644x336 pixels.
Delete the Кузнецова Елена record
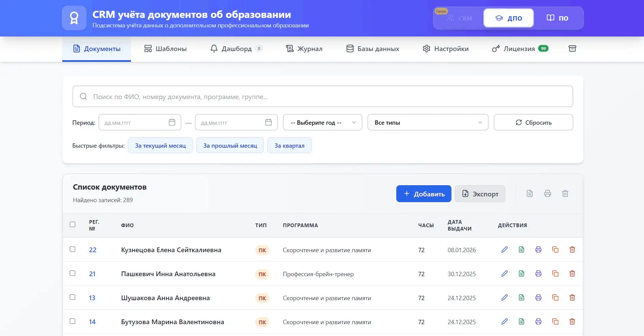[572, 249]
